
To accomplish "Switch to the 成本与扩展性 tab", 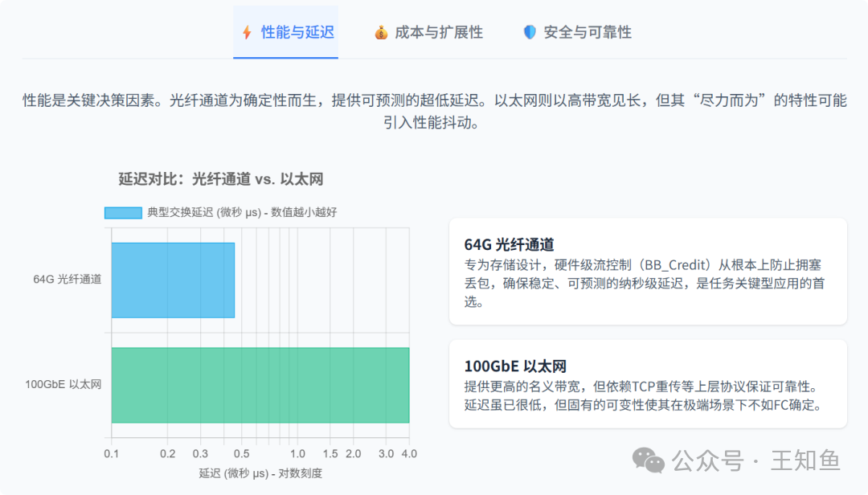I will point(428,32).
